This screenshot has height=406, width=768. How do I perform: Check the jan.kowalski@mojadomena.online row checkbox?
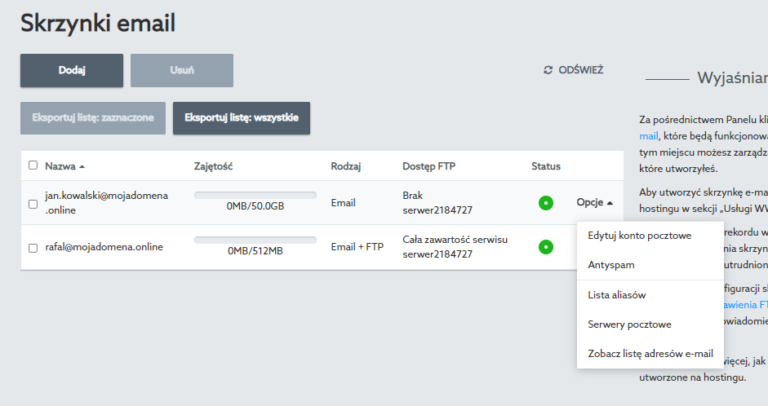click(33, 204)
